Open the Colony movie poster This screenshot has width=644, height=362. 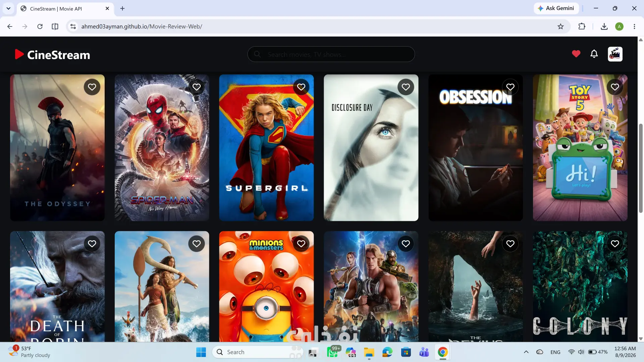(x=580, y=287)
